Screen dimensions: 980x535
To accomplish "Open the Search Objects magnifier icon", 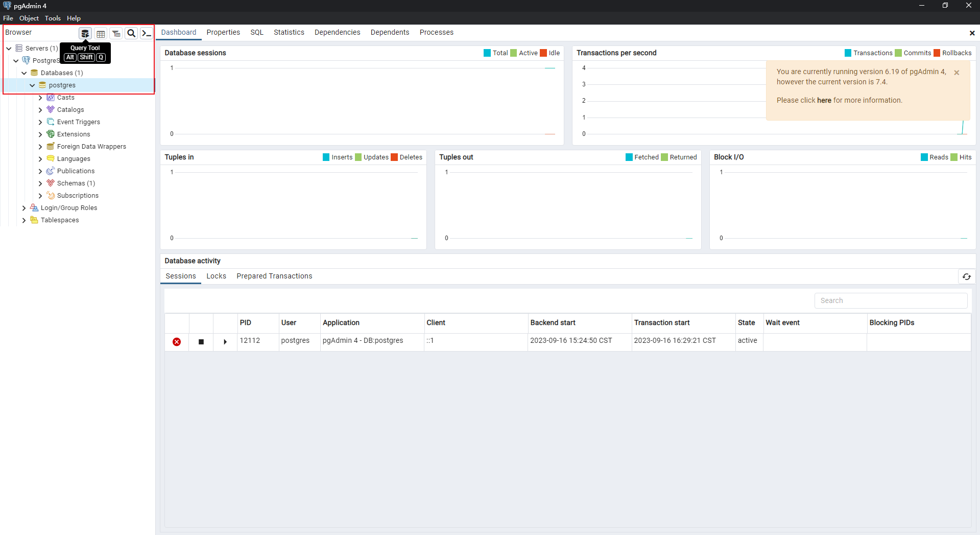I will click(131, 34).
